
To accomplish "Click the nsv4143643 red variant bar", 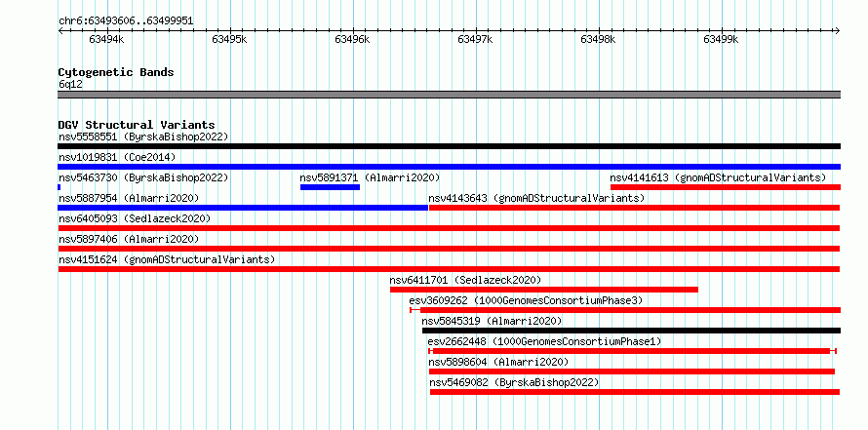I will coord(634,208).
